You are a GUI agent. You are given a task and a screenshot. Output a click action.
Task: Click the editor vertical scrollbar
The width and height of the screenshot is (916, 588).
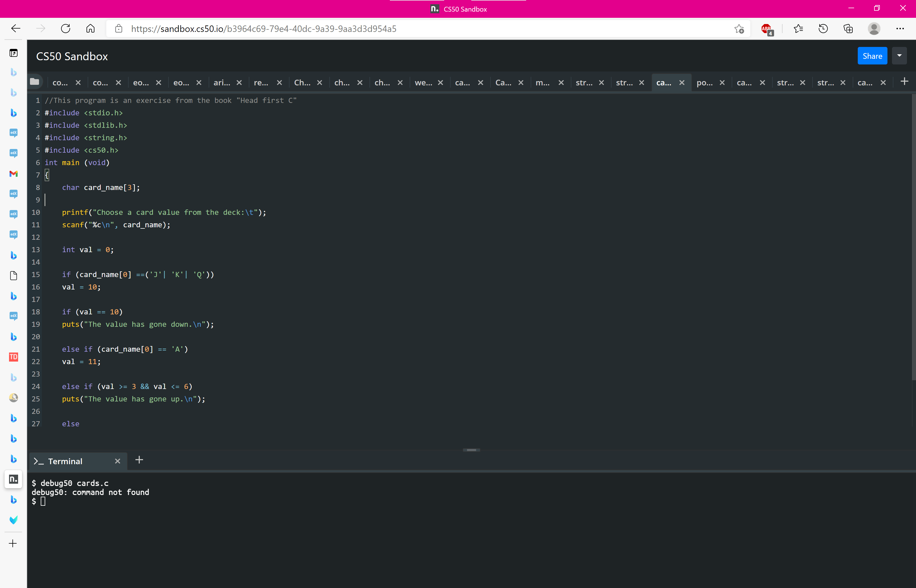click(x=913, y=237)
